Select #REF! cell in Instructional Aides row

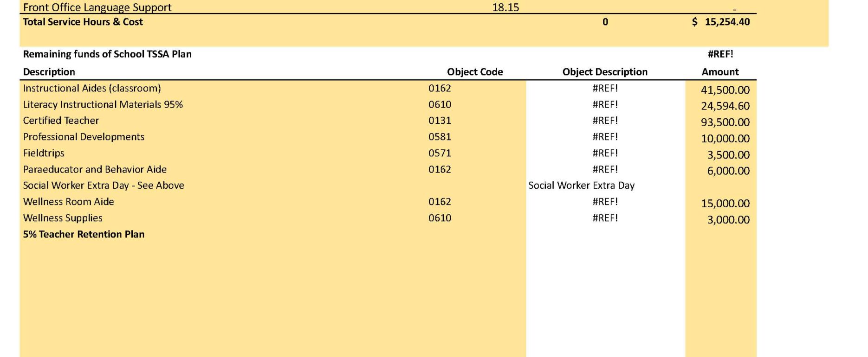tap(605, 88)
